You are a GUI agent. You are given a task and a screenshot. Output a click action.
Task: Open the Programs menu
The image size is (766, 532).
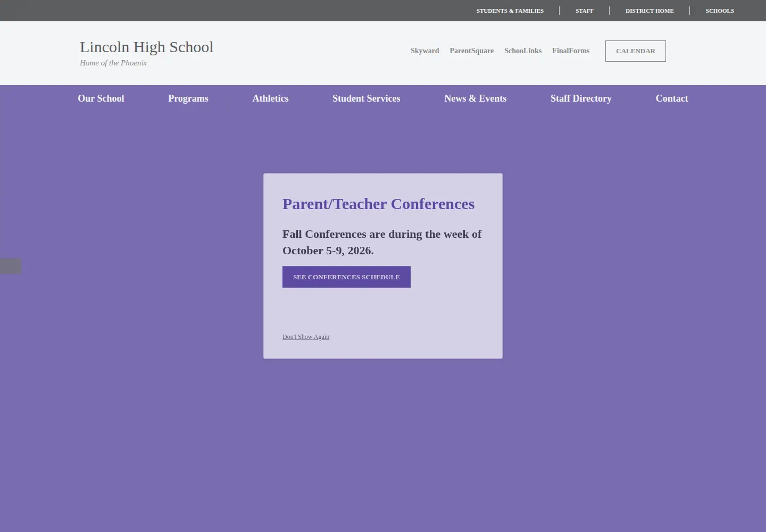pyautogui.click(x=188, y=98)
